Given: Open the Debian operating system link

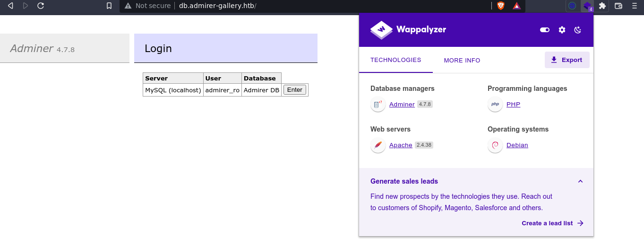Looking at the screenshot, I should 517,145.
